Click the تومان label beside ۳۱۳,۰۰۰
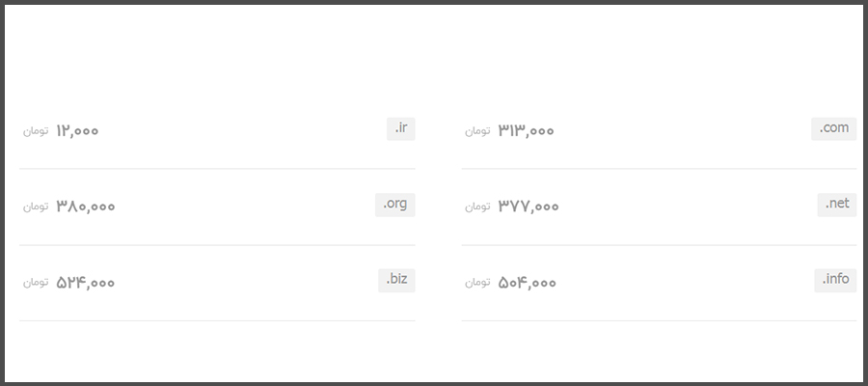868x386 pixels. pos(477,130)
